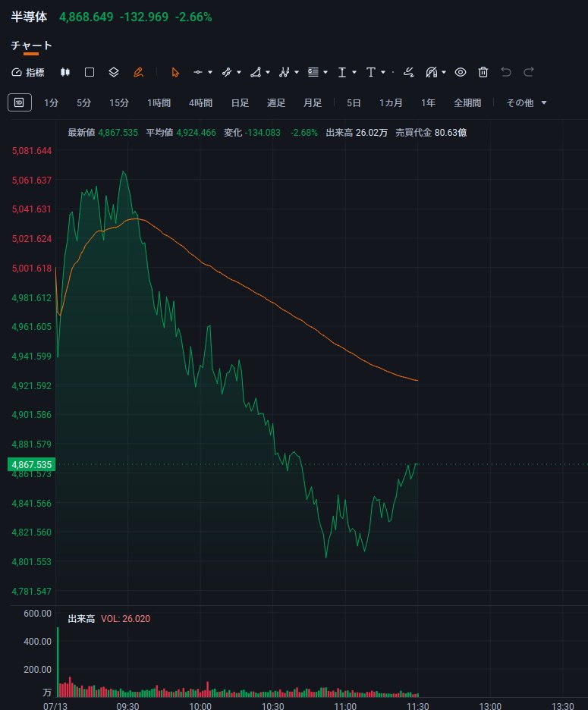Select the price range measure tool

click(342, 73)
